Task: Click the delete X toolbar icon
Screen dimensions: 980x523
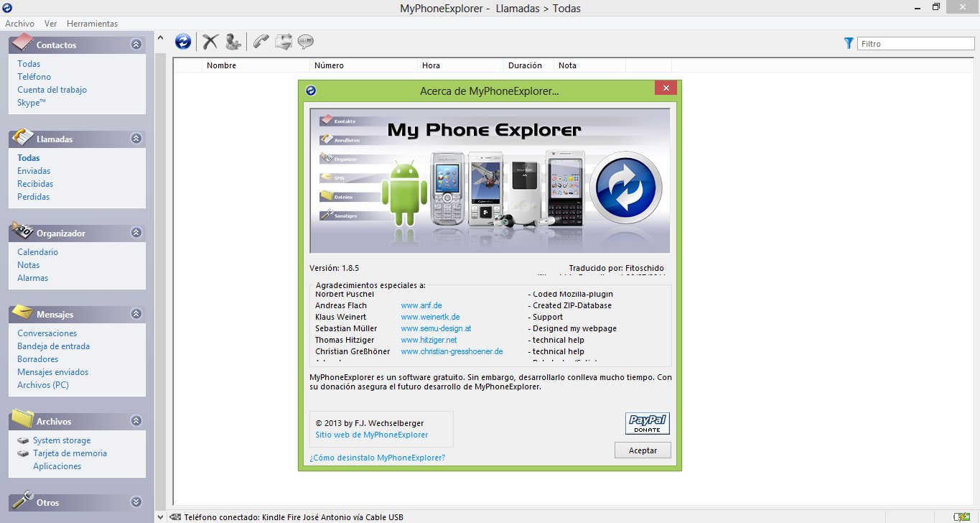Action: click(210, 42)
